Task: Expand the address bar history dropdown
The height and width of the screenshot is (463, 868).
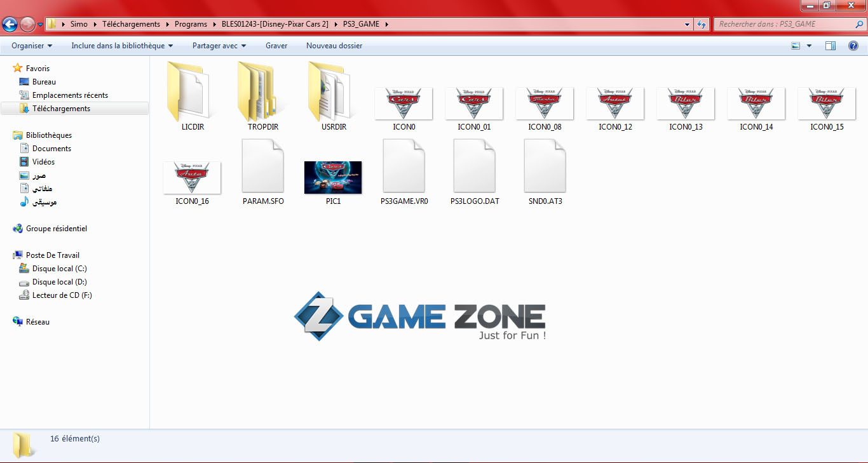Action: (x=688, y=24)
